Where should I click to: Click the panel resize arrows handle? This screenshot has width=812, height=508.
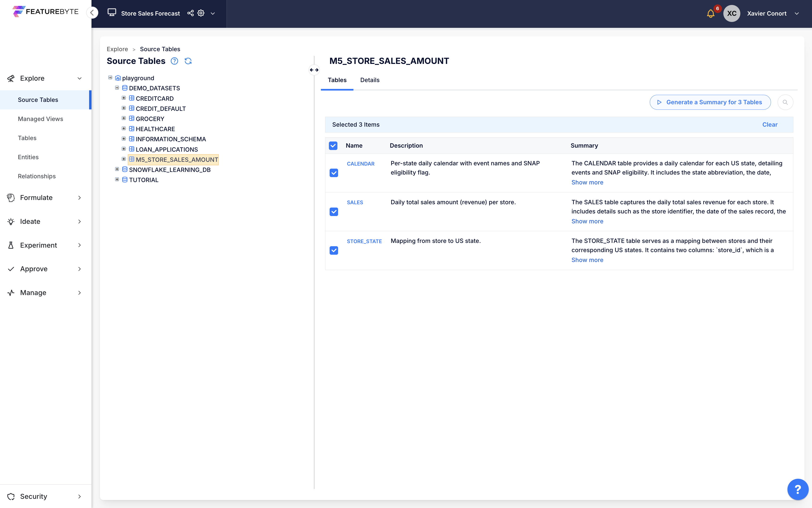coord(314,70)
